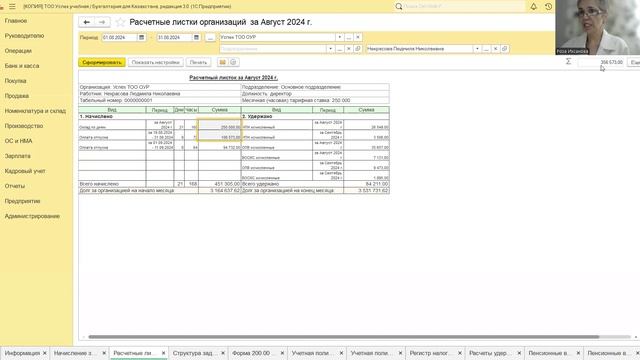This screenshot has height=360, width=640.
Task: Expand the Подразделение dropdown arrow
Action: 330,49
